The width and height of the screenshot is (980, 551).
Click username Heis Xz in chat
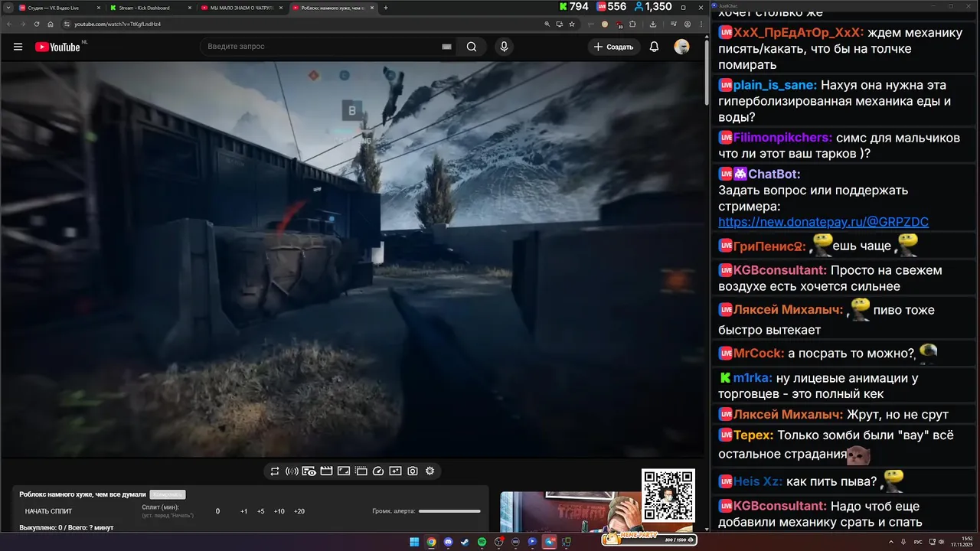758,481
